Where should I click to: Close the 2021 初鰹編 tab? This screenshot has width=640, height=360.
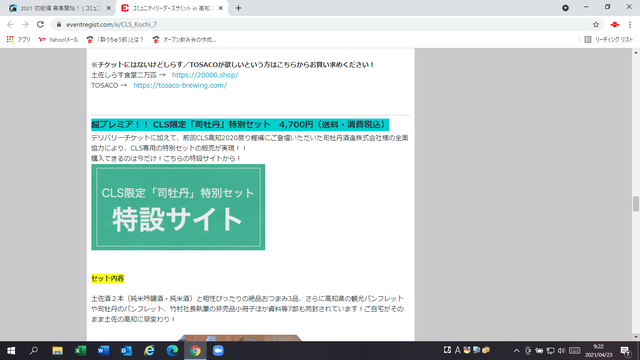(x=109, y=8)
